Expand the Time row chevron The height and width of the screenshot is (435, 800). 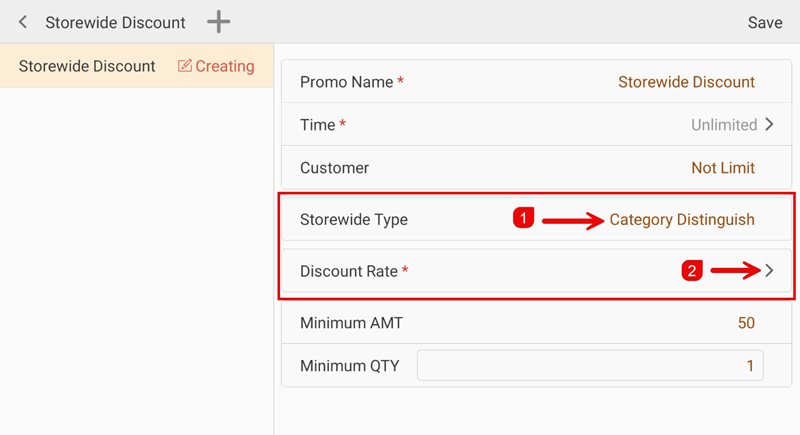pyautogui.click(x=769, y=125)
